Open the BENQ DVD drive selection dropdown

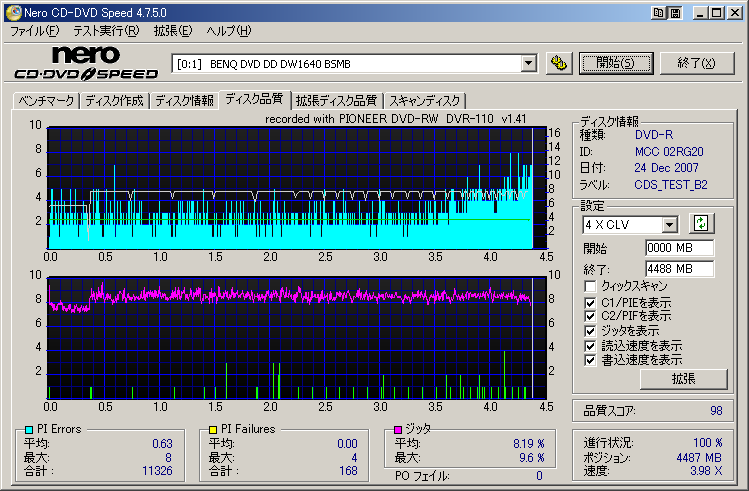[529, 64]
